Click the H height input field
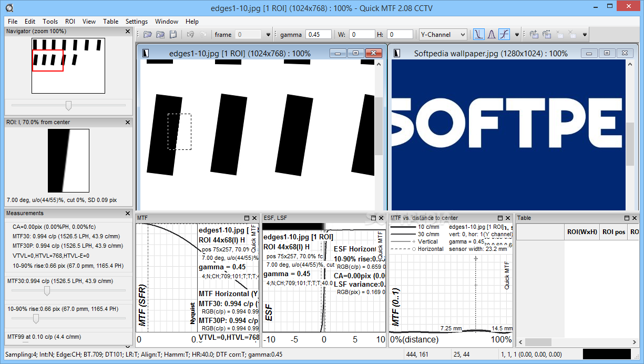 click(400, 35)
